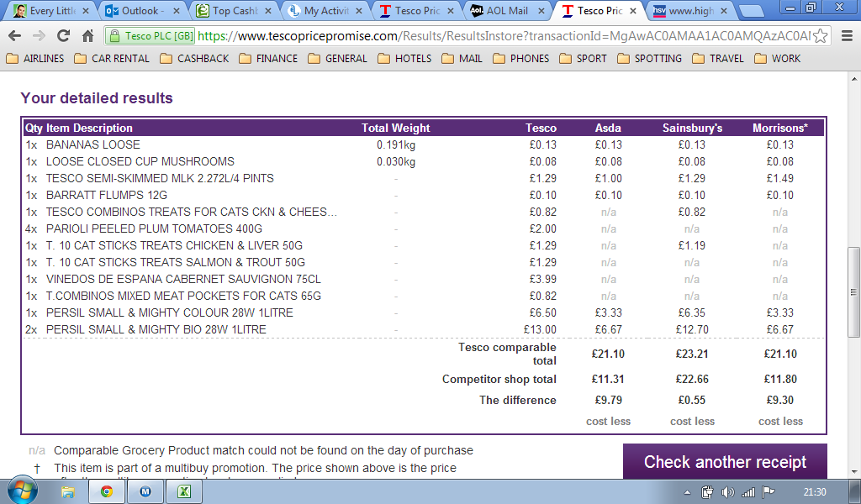Open Windows Explorer from the taskbar
This screenshot has height=504, width=861.
(x=68, y=491)
